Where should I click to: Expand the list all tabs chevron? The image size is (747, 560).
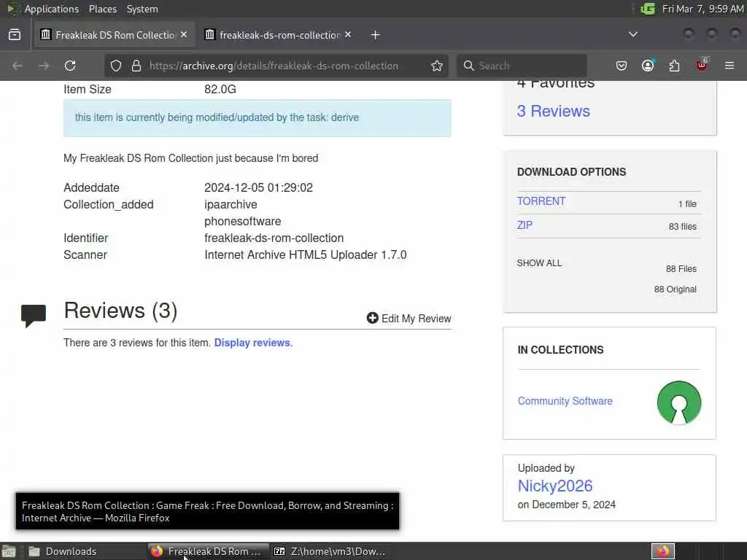tap(633, 34)
